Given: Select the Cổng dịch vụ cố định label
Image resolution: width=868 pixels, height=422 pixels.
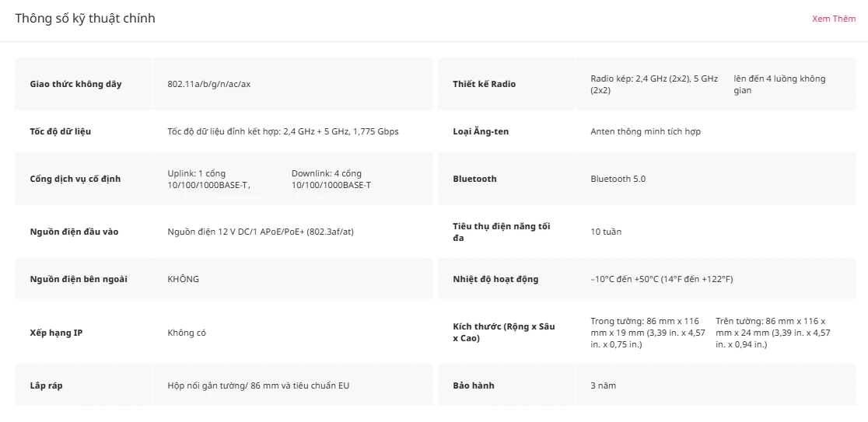Looking at the screenshot, I should click(x=75, y=180).
